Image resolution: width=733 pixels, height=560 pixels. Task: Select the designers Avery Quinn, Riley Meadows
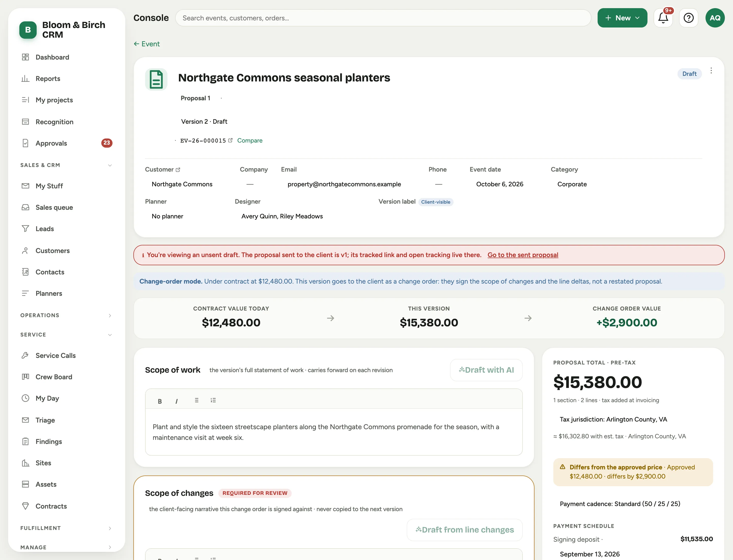282,216
